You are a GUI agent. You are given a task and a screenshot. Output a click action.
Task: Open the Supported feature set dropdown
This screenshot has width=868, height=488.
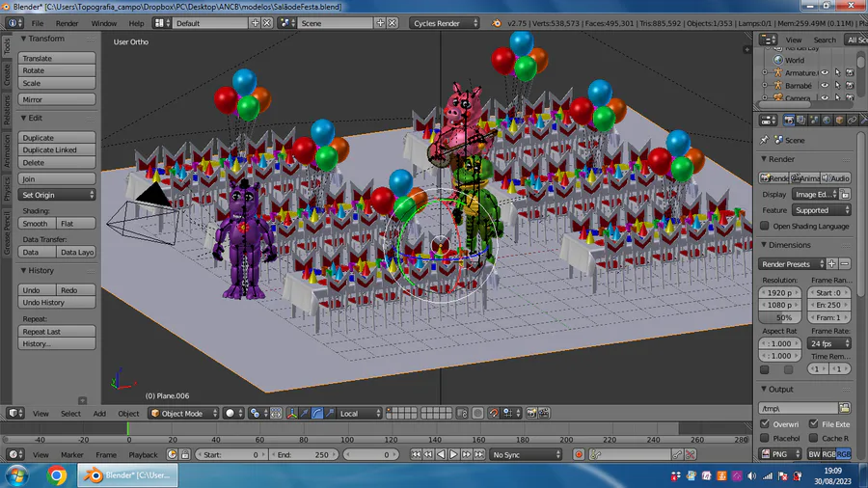click(821, 210)
